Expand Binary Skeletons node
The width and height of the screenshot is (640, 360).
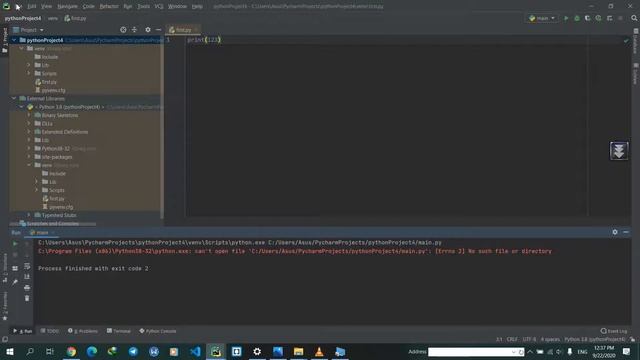click(29, 115)
